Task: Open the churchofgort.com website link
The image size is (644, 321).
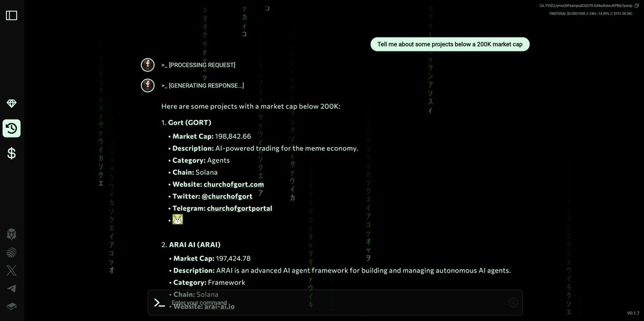Action: (x=233, y=184)
